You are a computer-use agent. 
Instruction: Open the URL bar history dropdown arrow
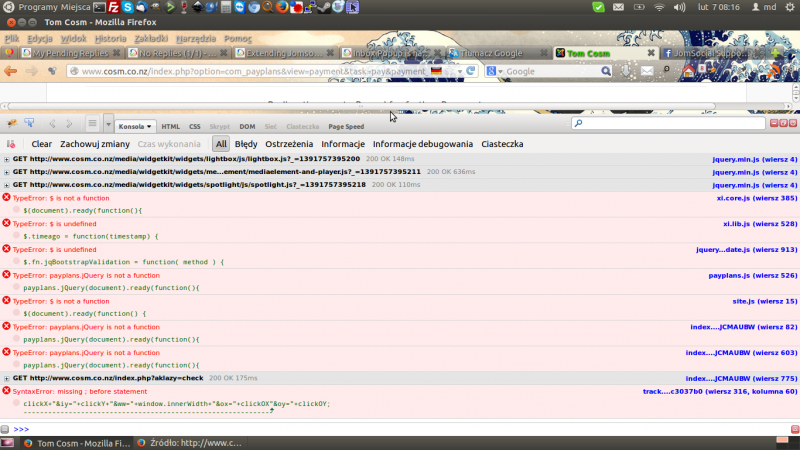(460, 71)
